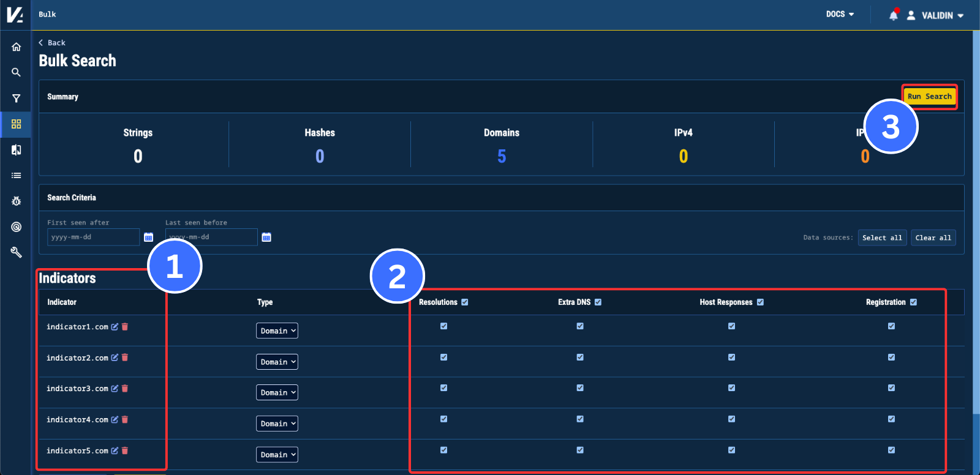Screen dimensions: 980x475
Task: Open the list sidebar icon
Action: tap(16, 176)
